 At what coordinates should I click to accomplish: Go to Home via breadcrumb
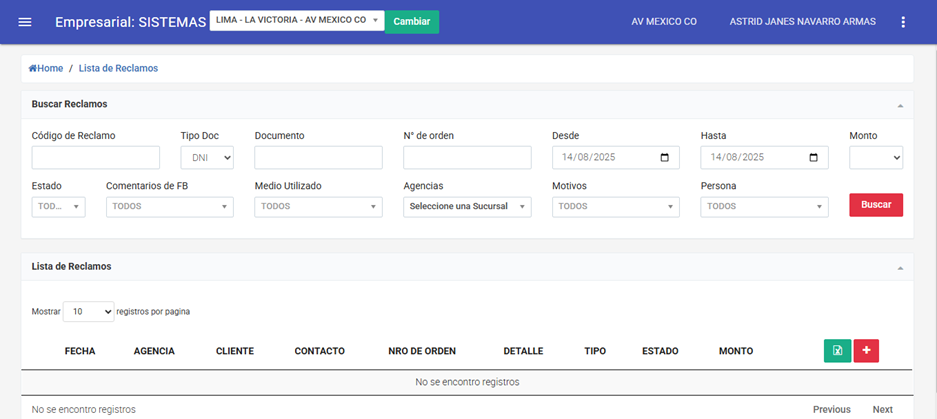[x=46, y=68]
